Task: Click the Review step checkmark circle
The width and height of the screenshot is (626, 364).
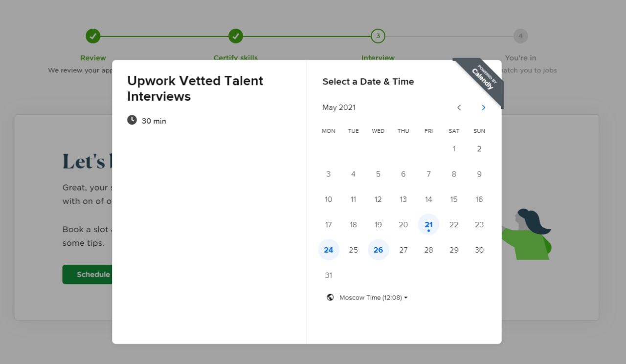Action: (93, 36)
